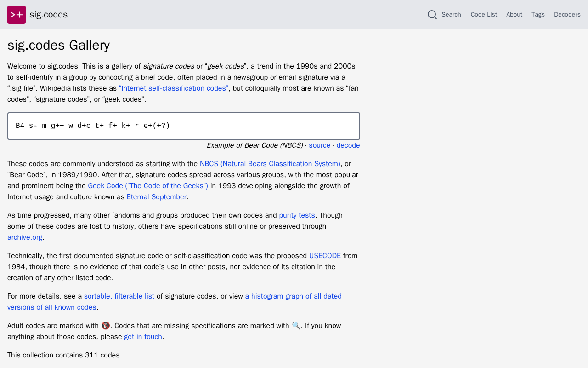Click the sig.codes logo icon

[x=17, y=15]
